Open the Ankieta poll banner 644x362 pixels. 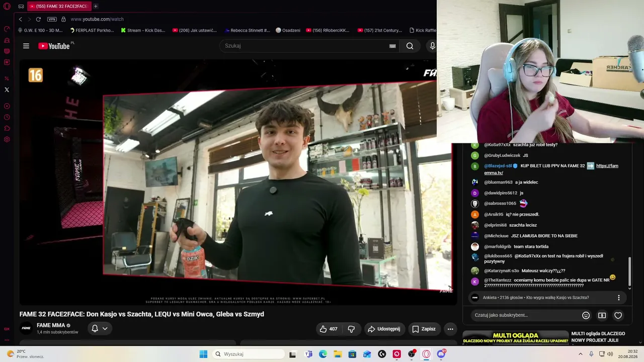click(547, 298)
